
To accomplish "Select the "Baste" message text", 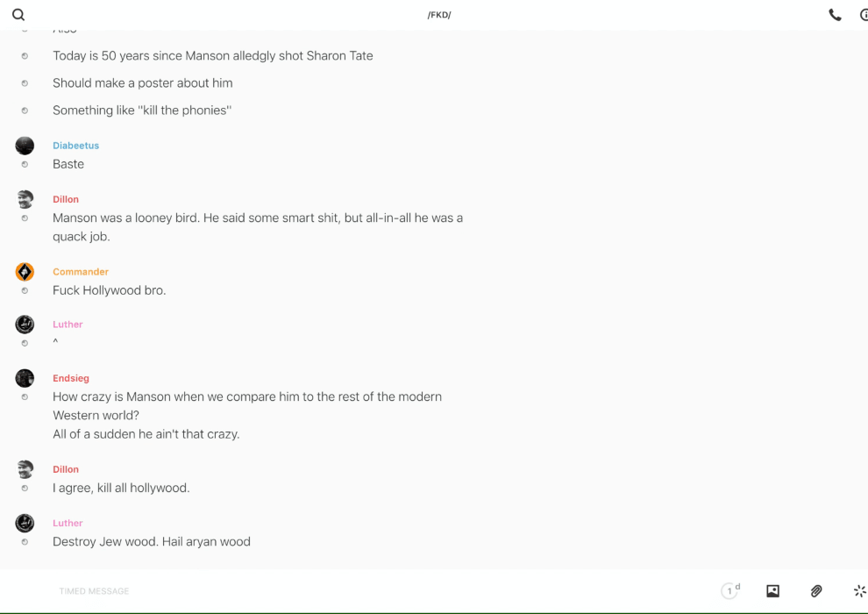I will tap(68, 164).
